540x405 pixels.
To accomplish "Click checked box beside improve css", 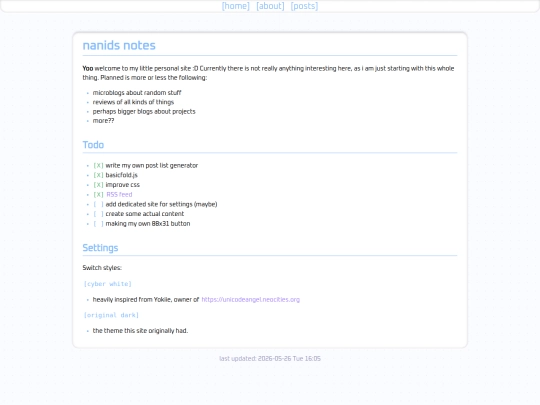I will (98, 185).
